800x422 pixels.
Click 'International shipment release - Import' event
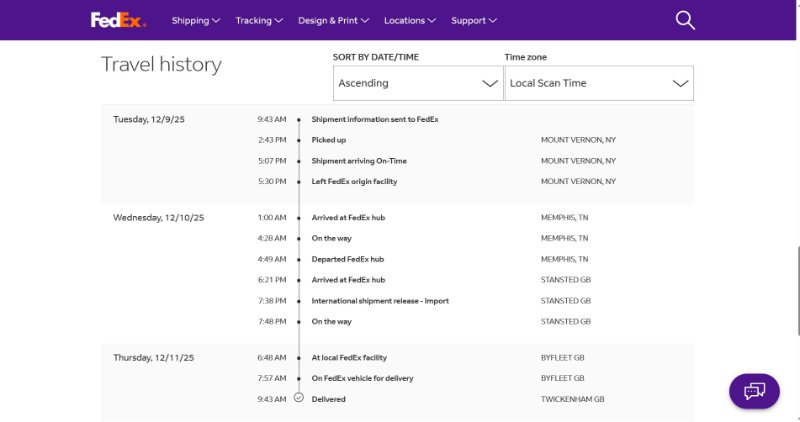click(380, 301)
